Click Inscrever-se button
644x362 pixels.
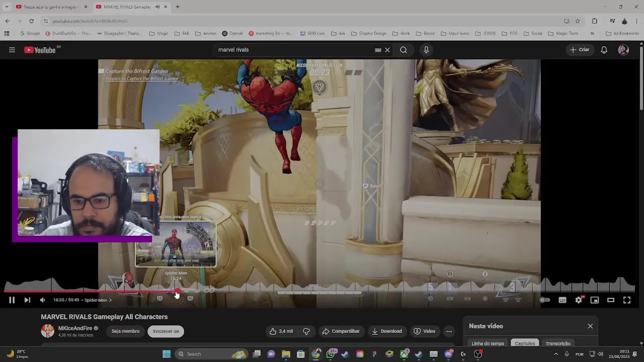point(166,331)
